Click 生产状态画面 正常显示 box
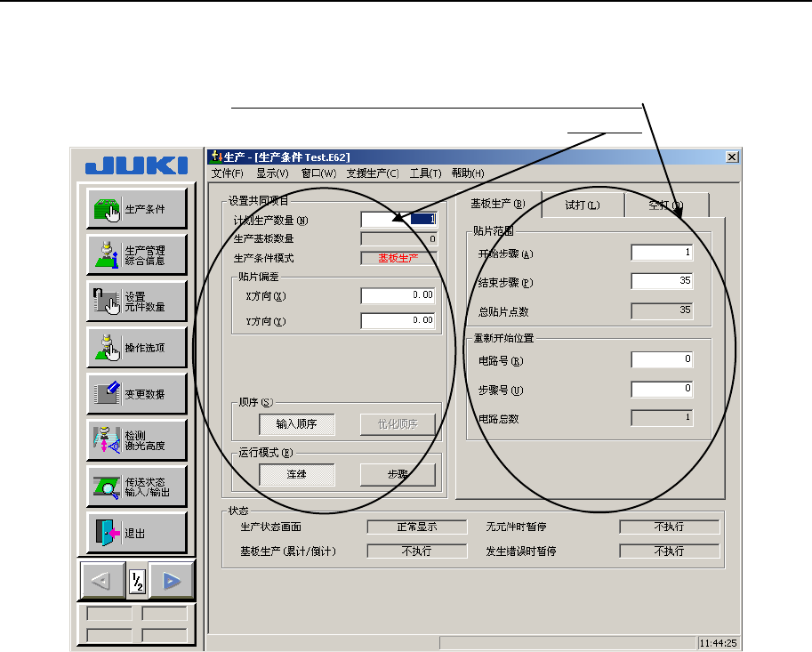The width and height of the screenshot is (812, 652). (x=417, y=527)
